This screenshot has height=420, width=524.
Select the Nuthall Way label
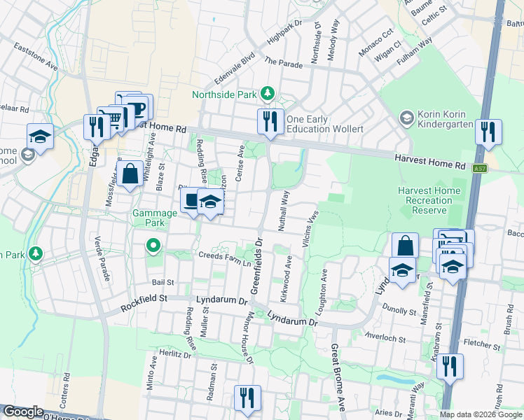click(x=284, y=211)
